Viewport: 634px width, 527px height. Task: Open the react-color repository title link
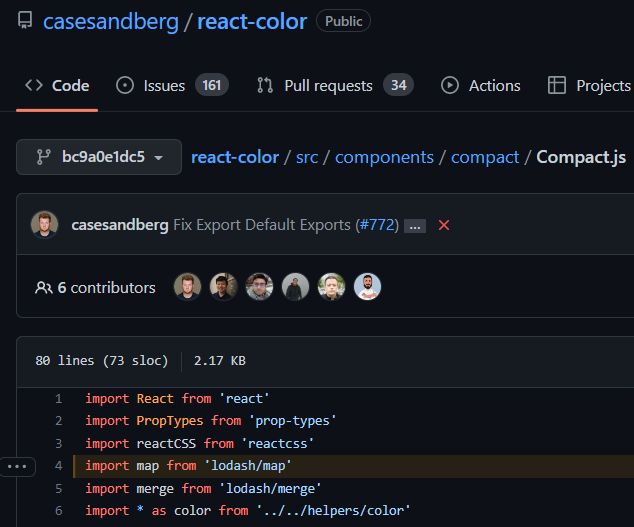[252, 21]
